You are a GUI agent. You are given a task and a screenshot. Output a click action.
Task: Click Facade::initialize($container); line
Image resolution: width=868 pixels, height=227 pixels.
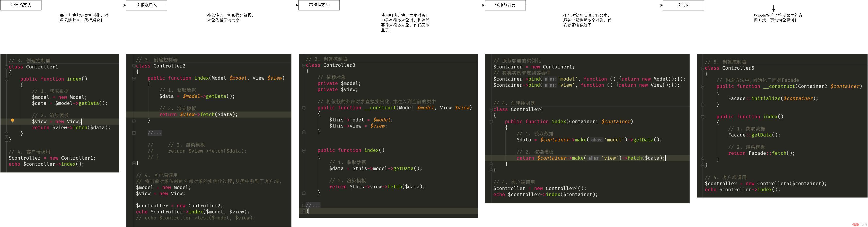(x=773, y=99)
